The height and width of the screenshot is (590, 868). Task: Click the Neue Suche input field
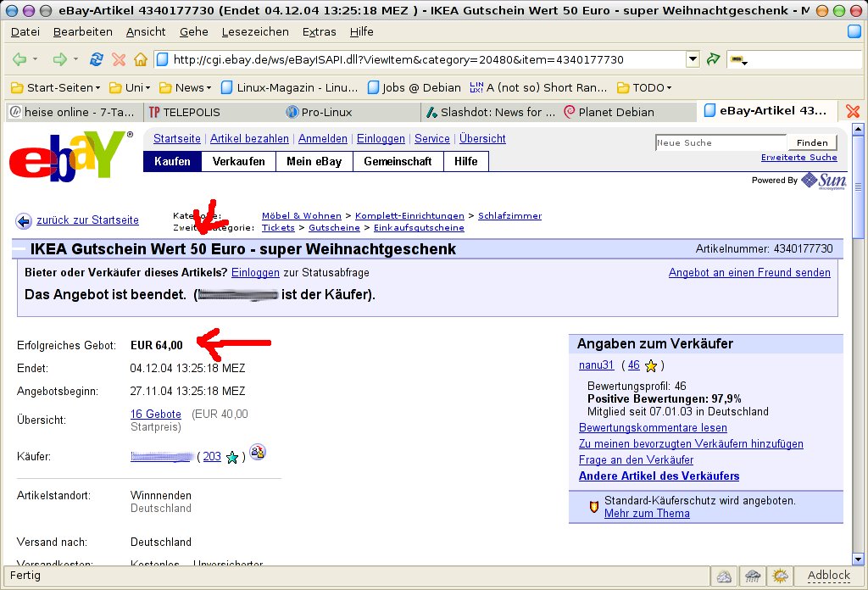point(721,142)
